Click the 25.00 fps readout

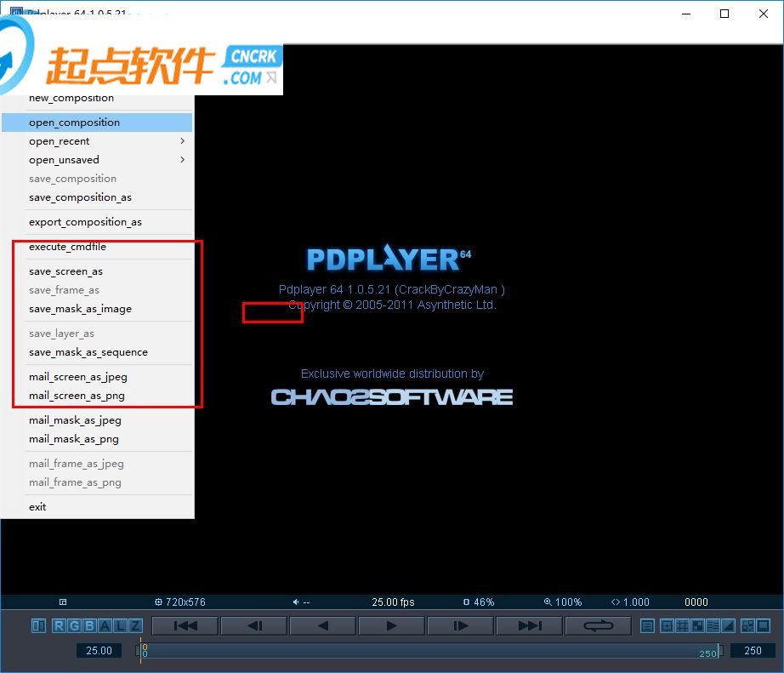(393, 602)
